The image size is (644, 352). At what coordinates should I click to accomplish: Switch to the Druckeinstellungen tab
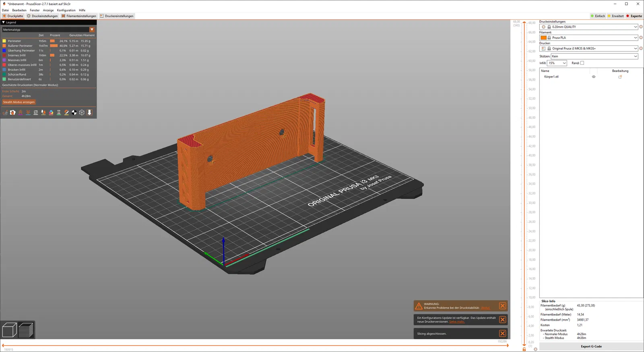point(42,16)
